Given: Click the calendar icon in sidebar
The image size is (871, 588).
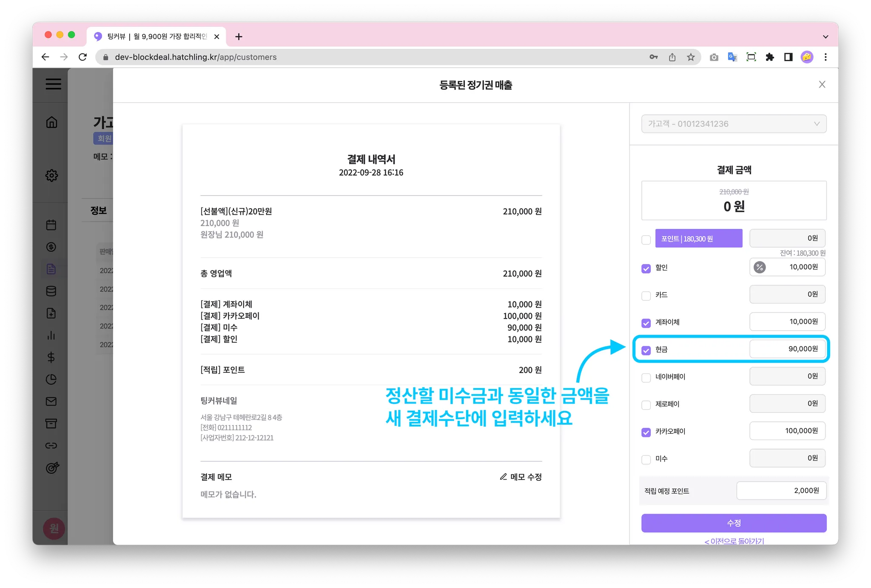Looking at the screenshot, I should [x=51, y=225].
